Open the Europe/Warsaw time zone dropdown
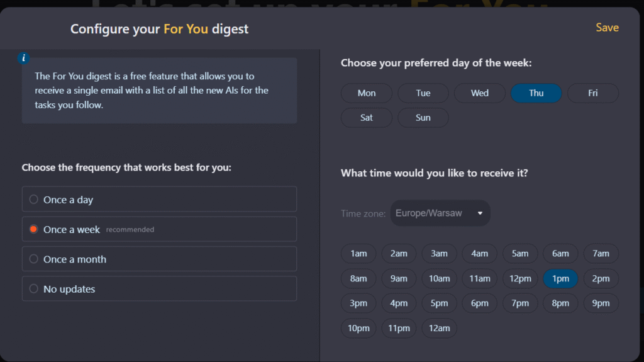Viewport: 644px width, 362px height. click(x=440, y=213)
